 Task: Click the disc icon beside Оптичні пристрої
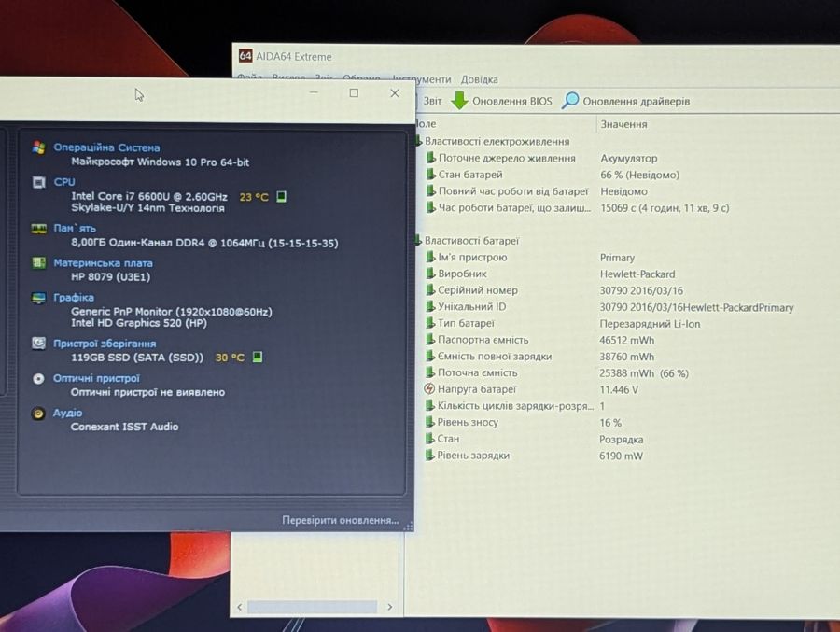pos(38,378)
